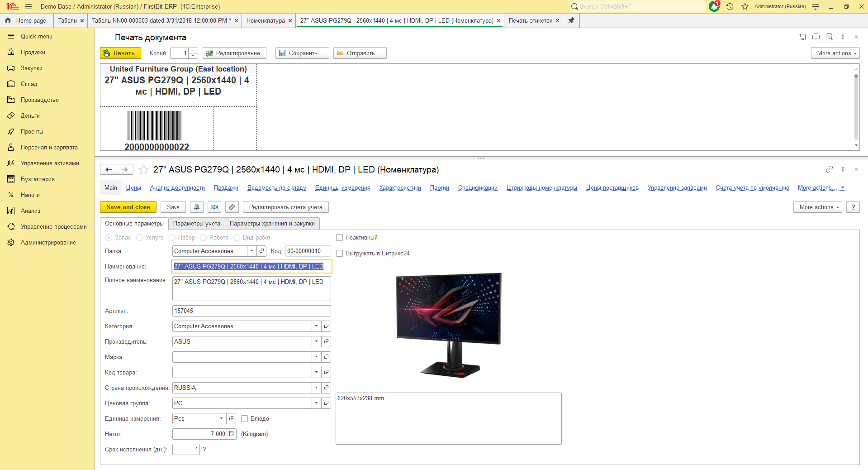Screen dimensions: 868x470
Task: Check the Выгружать в Битрикс24 box
Action: pos(340,254)
